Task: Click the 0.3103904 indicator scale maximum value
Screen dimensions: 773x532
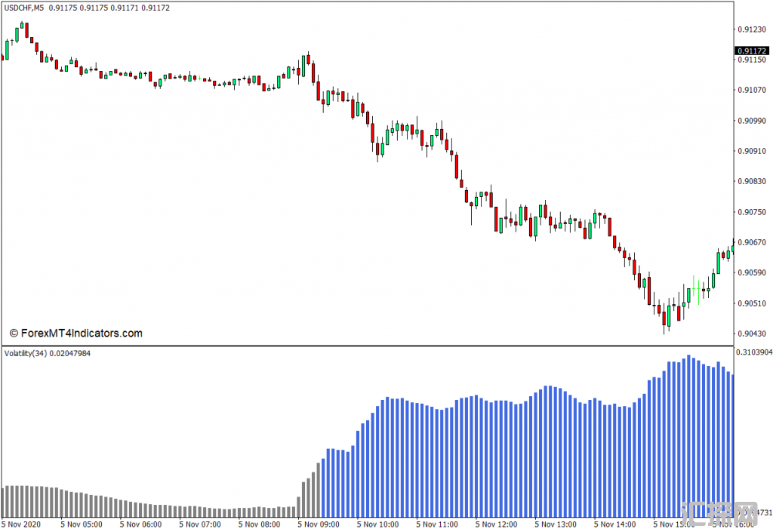Action: click(x=753, y=352)
